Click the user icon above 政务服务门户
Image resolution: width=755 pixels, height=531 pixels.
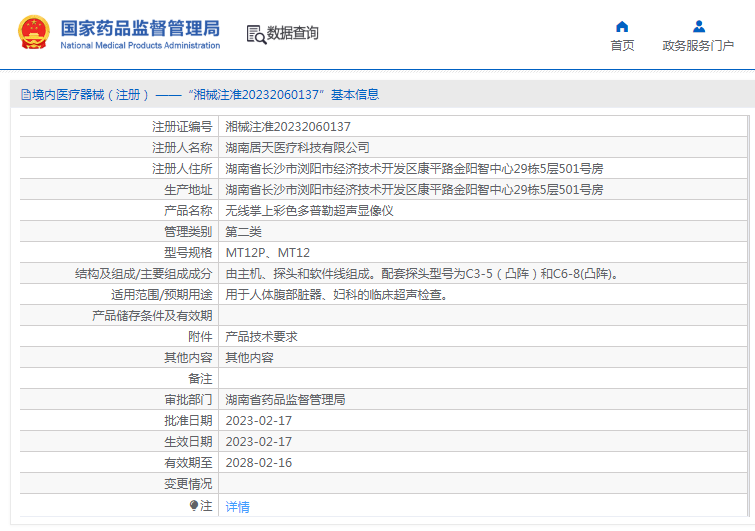point(698,26)
